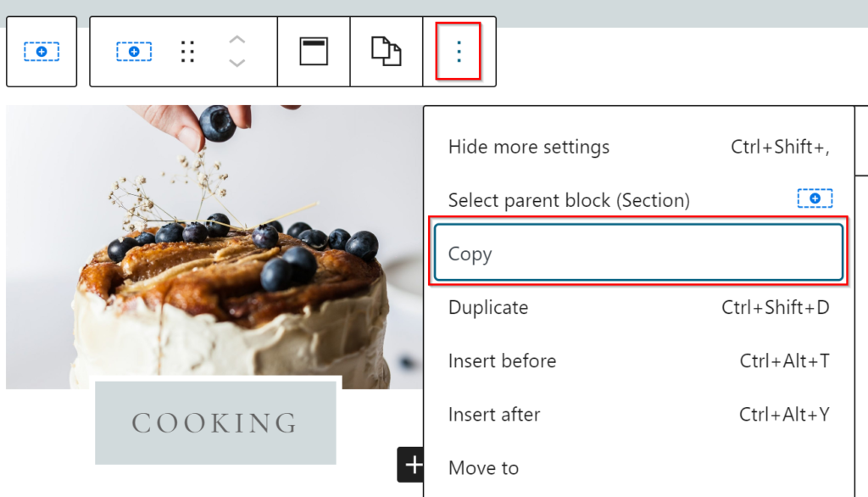Select the blueberry cake image
The width and height of the screenshot is (868, 497).
point(212,246)
